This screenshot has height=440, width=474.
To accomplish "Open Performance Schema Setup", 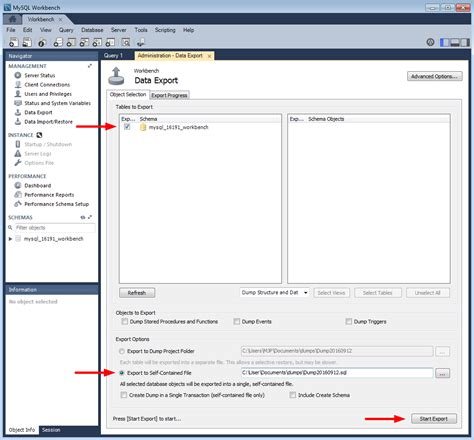I will tap(56, 204).
